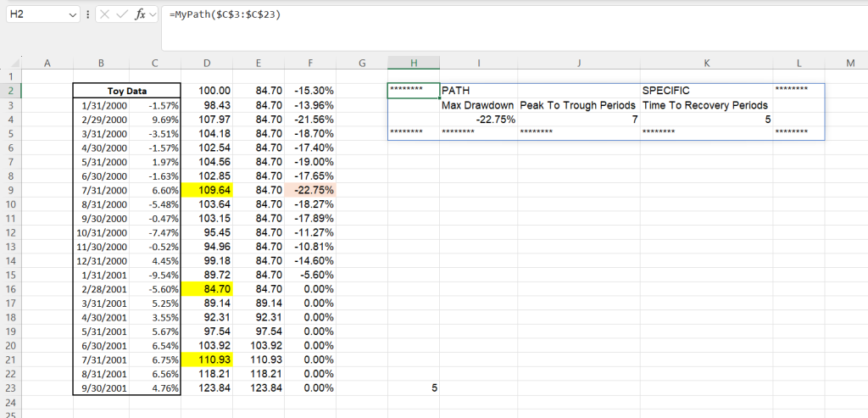The width and height of the screenshot is (868, 418).
Task: Click the Name Box showing H2
Action: (x=34, y=15)
